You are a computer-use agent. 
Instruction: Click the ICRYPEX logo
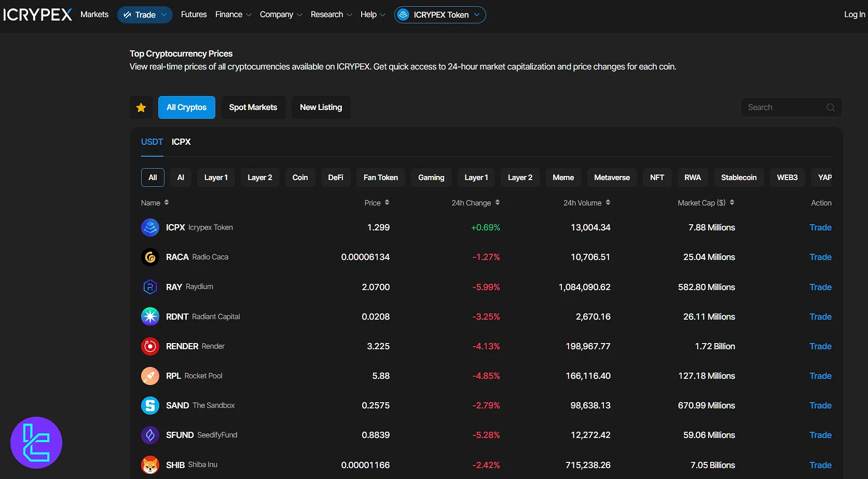click(37, 15)
